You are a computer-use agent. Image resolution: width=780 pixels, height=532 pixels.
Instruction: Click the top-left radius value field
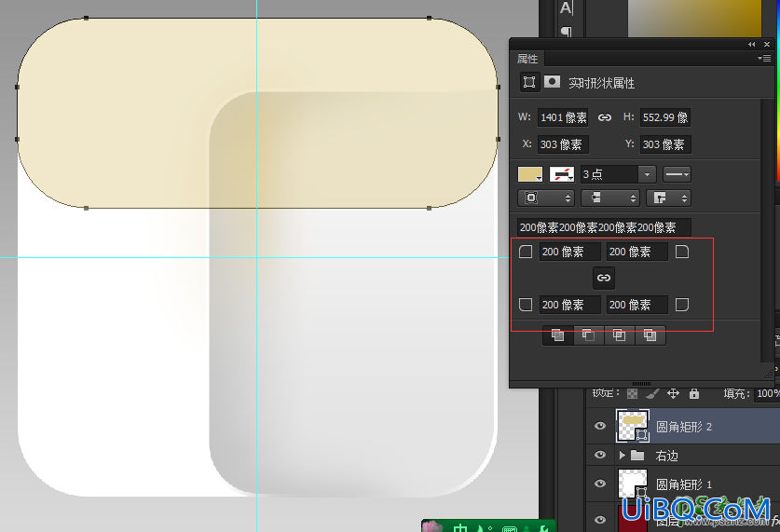[570, 252]
